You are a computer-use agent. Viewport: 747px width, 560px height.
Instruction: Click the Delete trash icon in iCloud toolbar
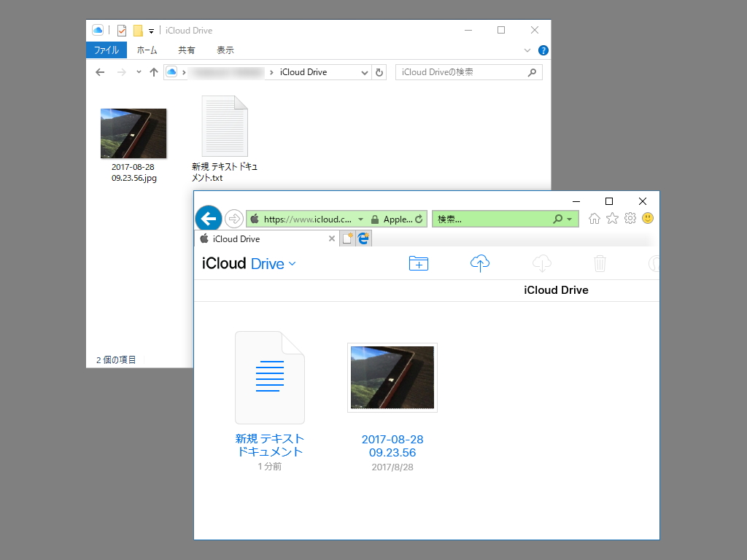600,263
